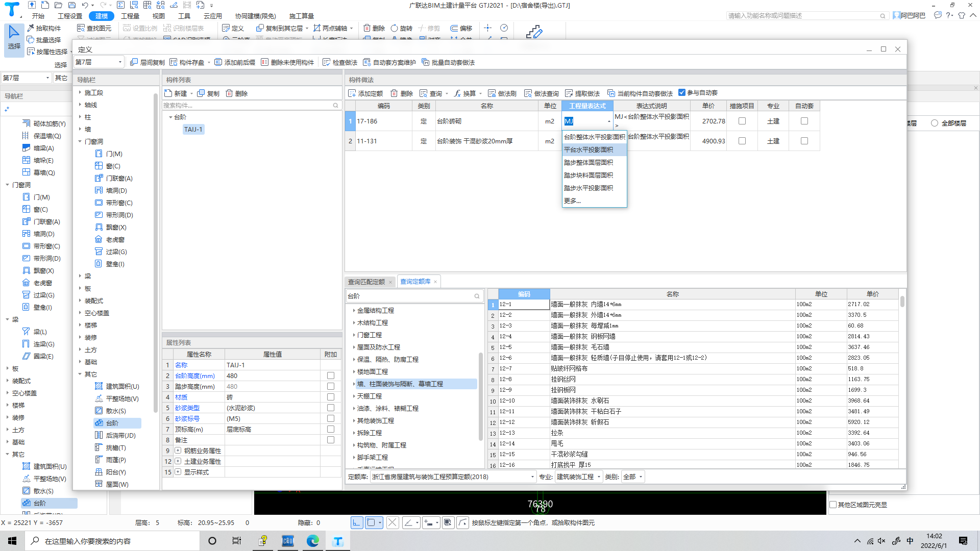Toggle 自动套 checkbox for row 11-131

coord(804,141)
